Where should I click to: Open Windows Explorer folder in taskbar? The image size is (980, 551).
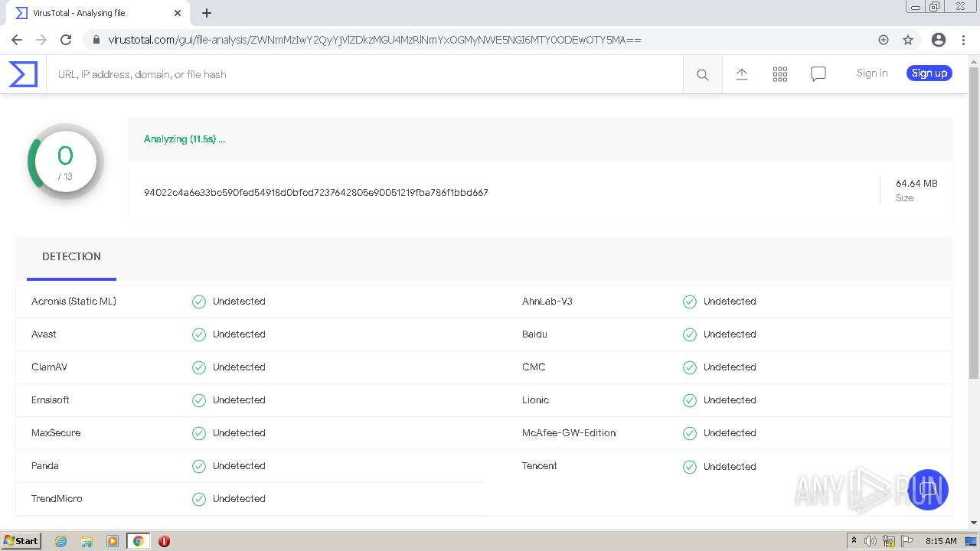87,541
